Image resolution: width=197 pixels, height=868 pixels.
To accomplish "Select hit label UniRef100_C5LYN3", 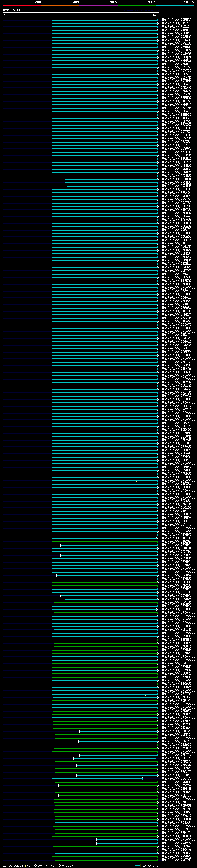I will tap(176, 809).
